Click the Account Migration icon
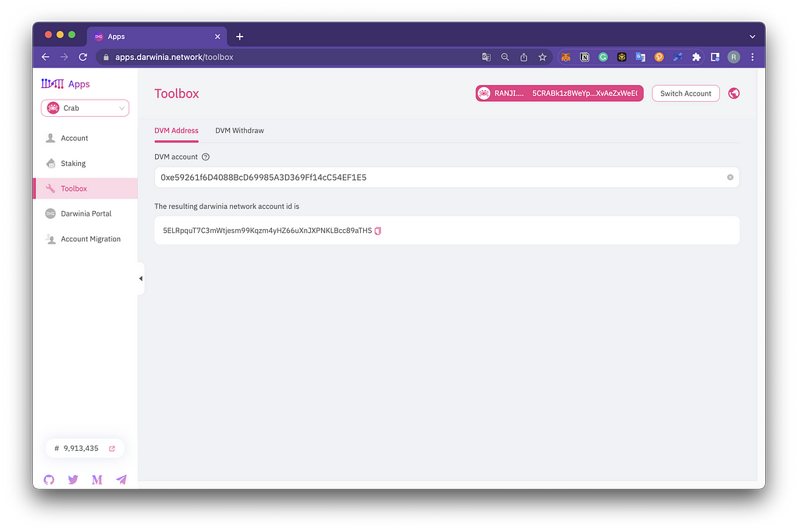 [51, 239]
